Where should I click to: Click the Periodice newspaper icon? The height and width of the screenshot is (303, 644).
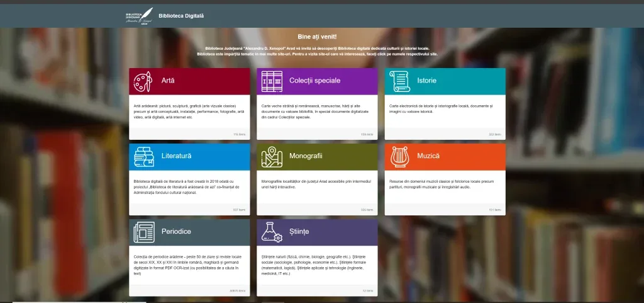coord(144,232)
